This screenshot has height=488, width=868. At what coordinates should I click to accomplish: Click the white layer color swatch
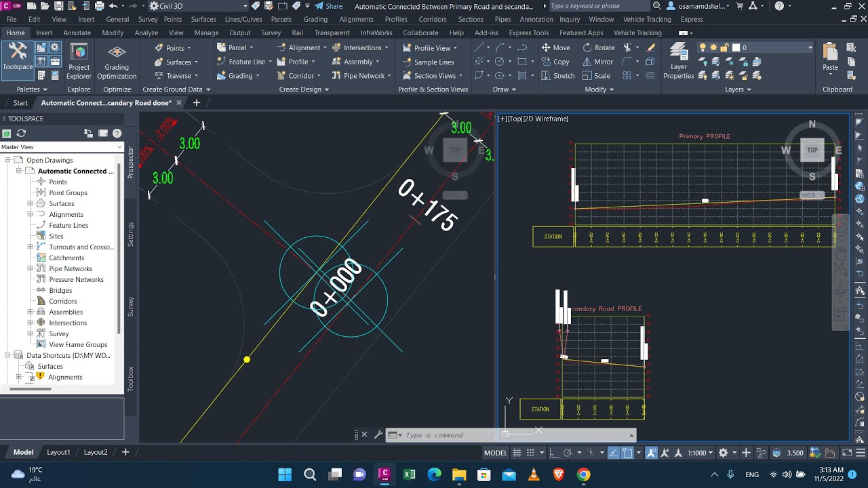tap(737, 47)
